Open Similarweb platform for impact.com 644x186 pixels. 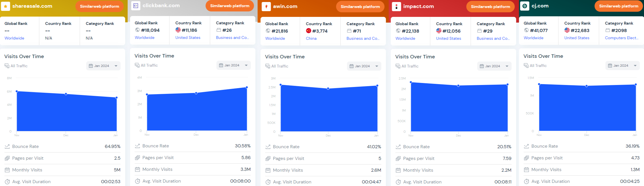point(491,7)
